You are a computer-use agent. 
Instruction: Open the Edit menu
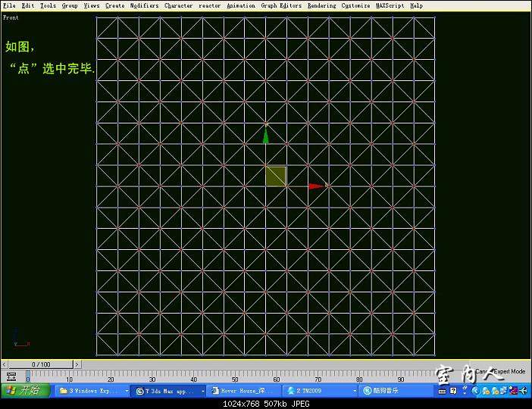pos(28,5)
